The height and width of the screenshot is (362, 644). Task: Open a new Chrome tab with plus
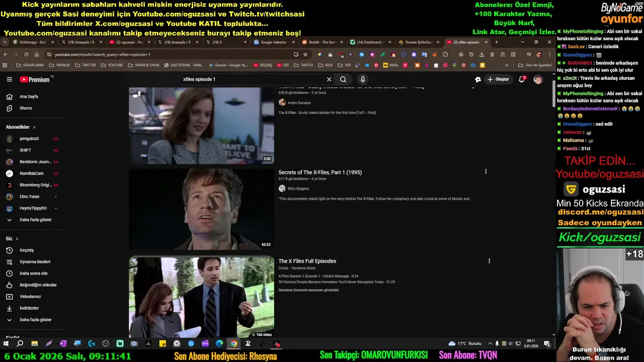click(497, 42)
